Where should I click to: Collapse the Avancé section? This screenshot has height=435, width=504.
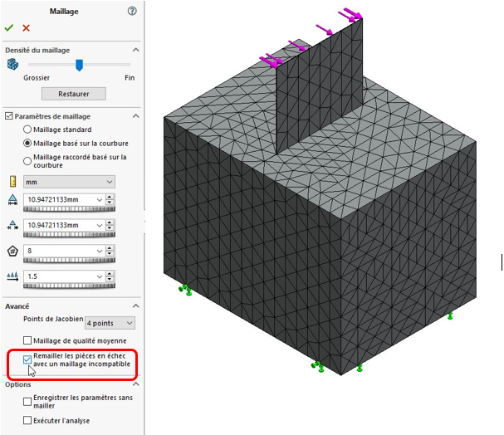(136, 305)
